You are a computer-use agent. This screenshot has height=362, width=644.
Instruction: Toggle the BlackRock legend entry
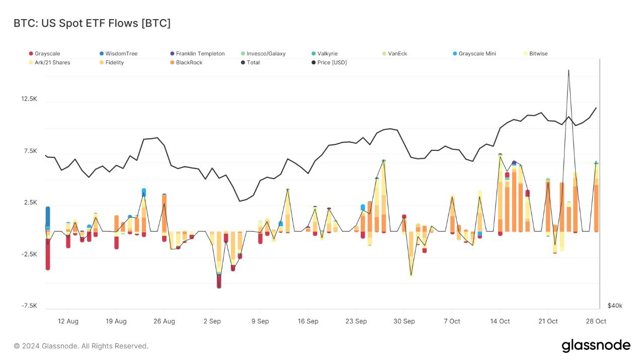[185, 62]
